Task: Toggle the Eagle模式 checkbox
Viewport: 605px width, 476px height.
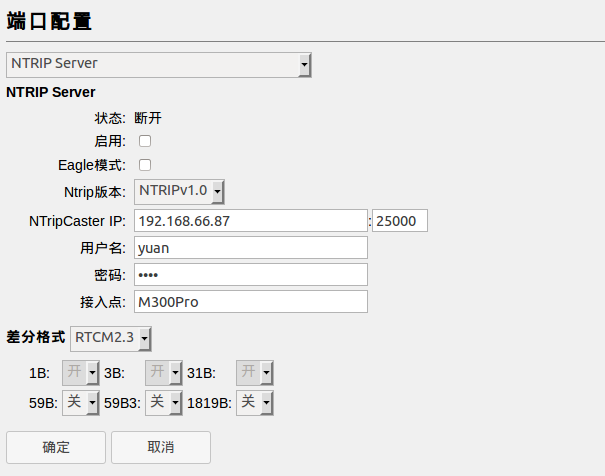Action: pyautogui.click(x=145, y=165)
